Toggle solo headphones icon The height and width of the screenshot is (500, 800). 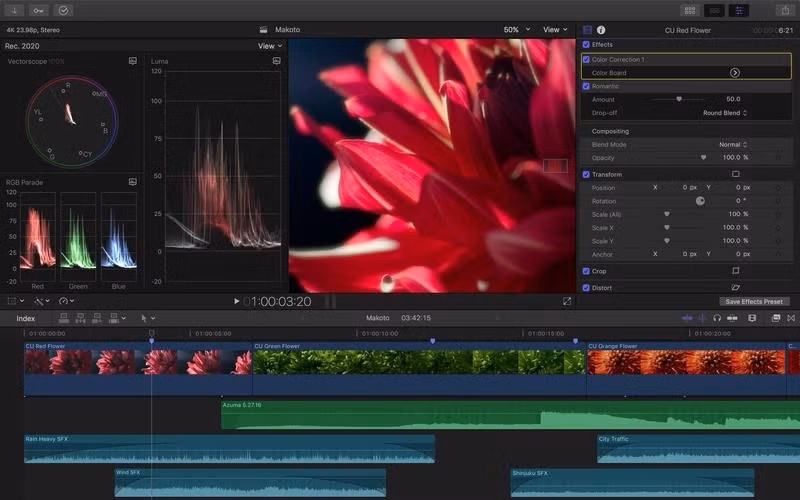coord(717,318)
